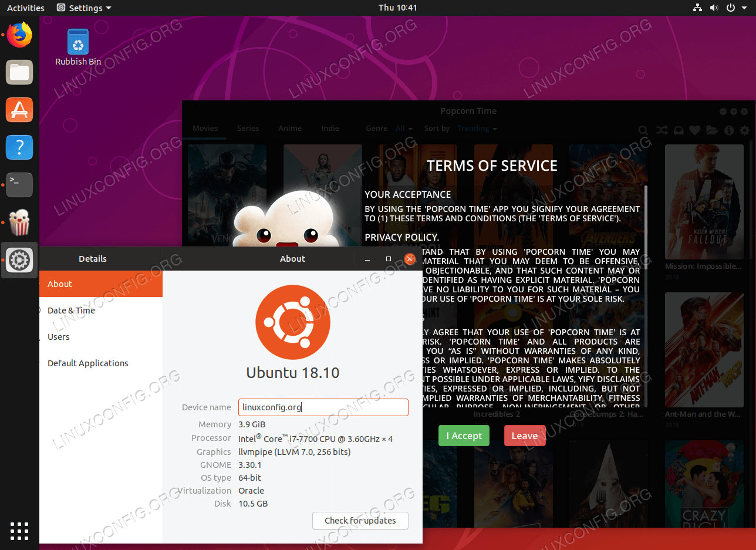Minimize the Settings About window
This screenshot has width=756, height=550.
coord(367,259)
